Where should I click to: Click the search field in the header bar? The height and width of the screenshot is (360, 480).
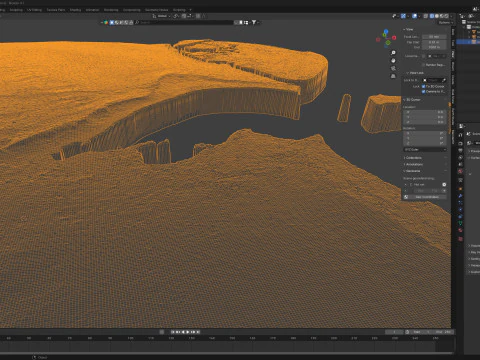pos(185,22)
